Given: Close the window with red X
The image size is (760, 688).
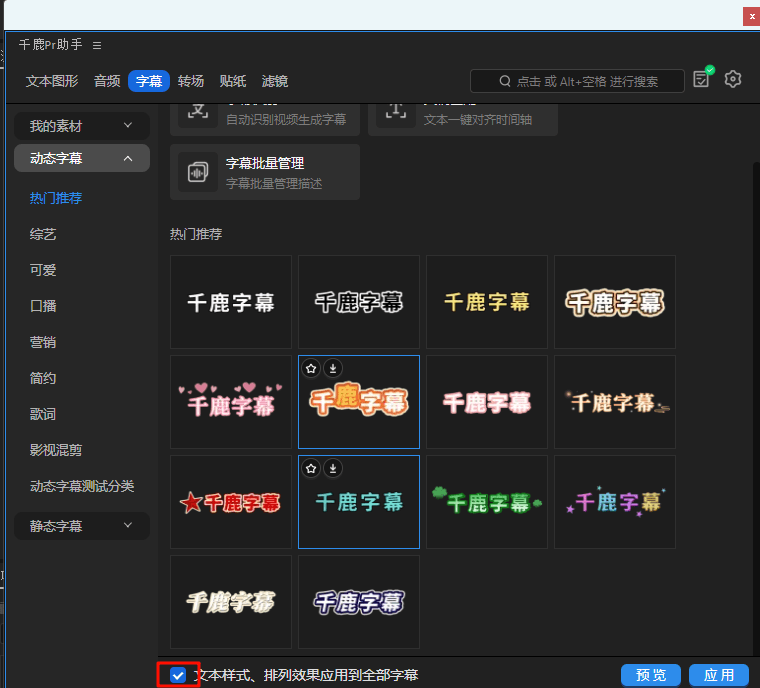Looking at the screenshot, I should point(752,16).
